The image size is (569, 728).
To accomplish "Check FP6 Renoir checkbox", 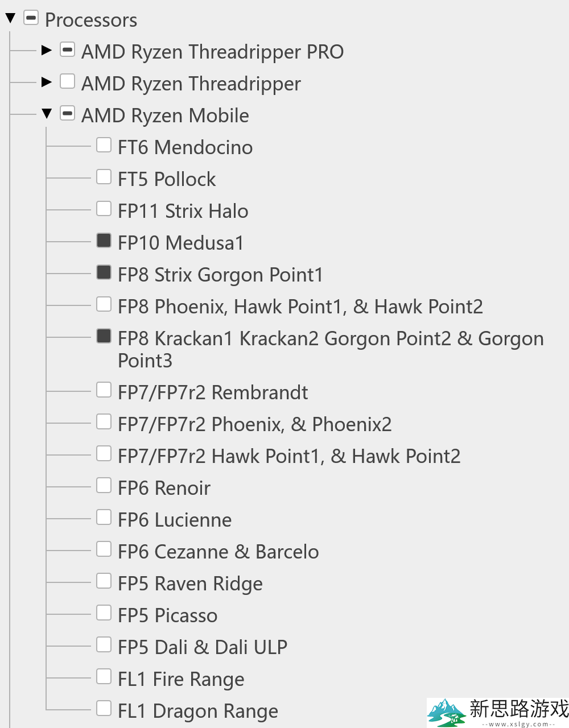I will click(x=104, y=485).
